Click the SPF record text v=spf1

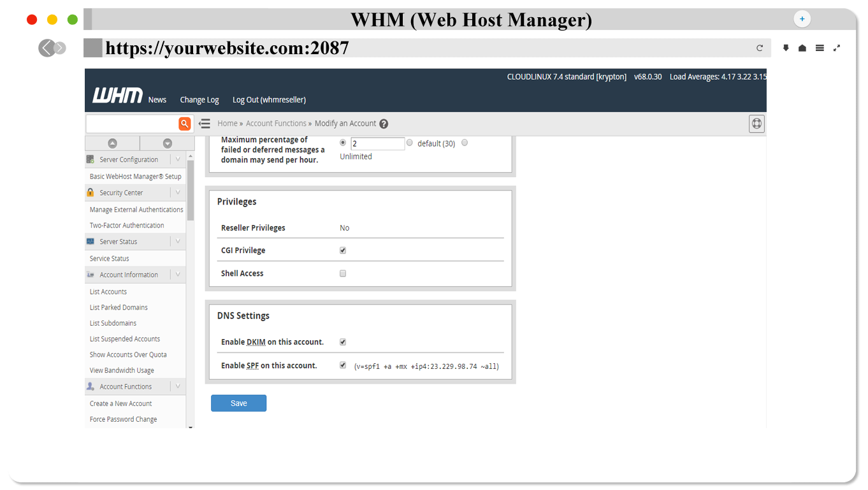tap(426, 366)
